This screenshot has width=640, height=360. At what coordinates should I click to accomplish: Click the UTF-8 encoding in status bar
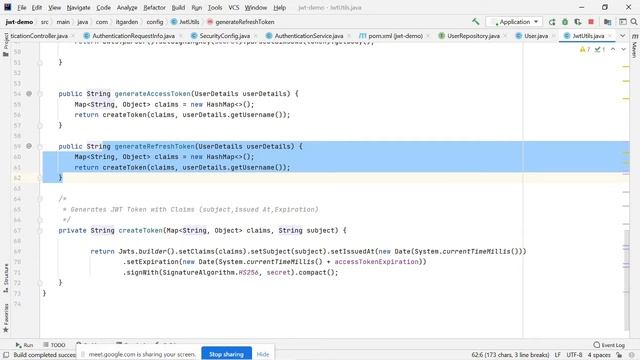[x=574, y=355]
